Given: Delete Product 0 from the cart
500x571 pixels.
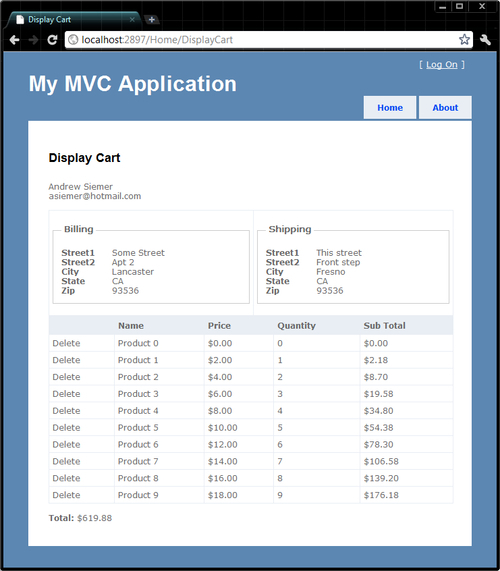Looking at the screenshot, I should [x=66, y=343].
